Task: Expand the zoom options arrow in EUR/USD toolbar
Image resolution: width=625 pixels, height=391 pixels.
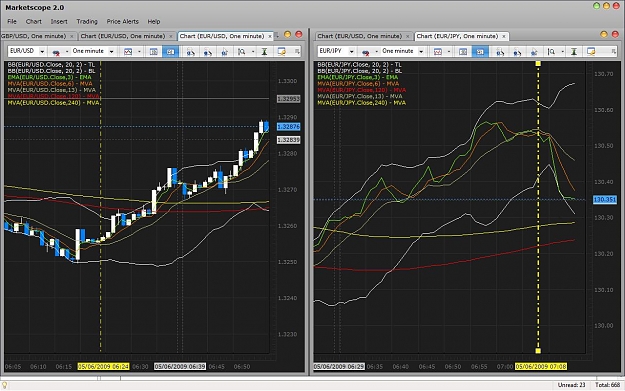Action: click(x=253, y=51)
